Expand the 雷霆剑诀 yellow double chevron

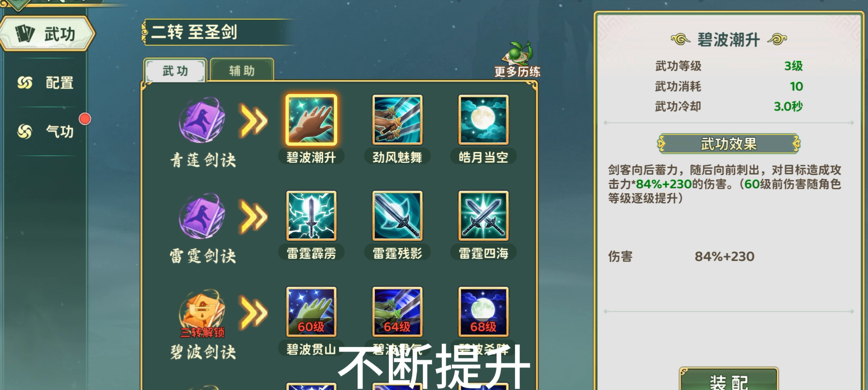pos(253,216)
